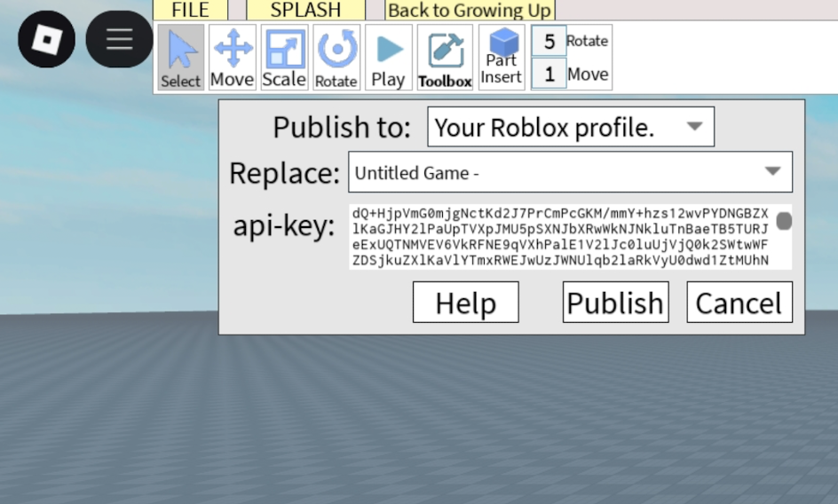Switch to the SPLASH tab
This screenshot has height=504, width=838.
305,11
